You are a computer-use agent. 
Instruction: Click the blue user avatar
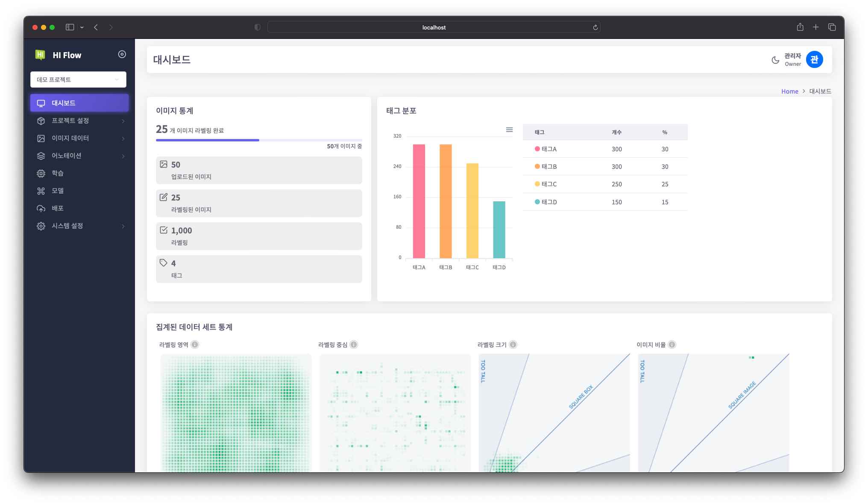(x=814, y=59)
